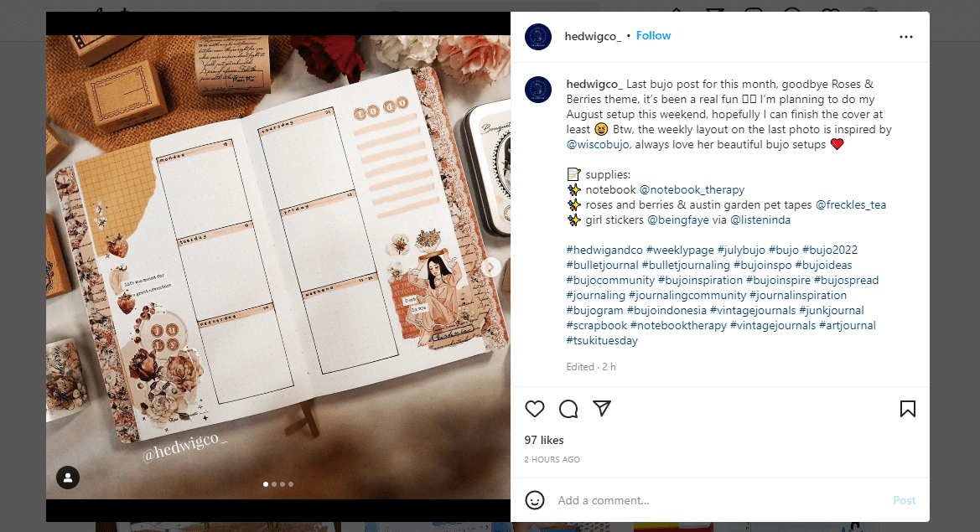View the 97 likes list
980x532 pixels.
click(x=544, y=440)
